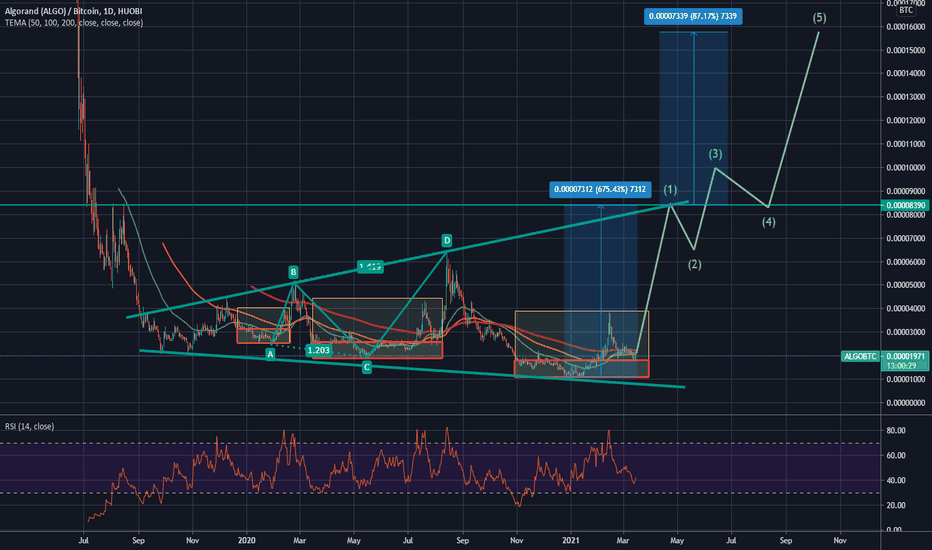Select Elliott wave label (5)
This screenshot has height=550, width=932.
[x=819, y=18]
